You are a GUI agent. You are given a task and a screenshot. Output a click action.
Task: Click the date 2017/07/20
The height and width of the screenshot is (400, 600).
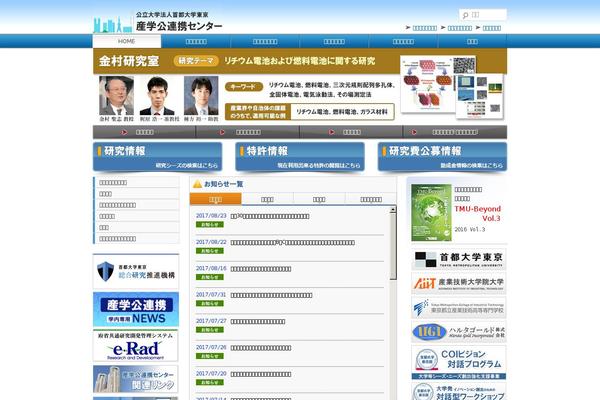tap(211, 374)
